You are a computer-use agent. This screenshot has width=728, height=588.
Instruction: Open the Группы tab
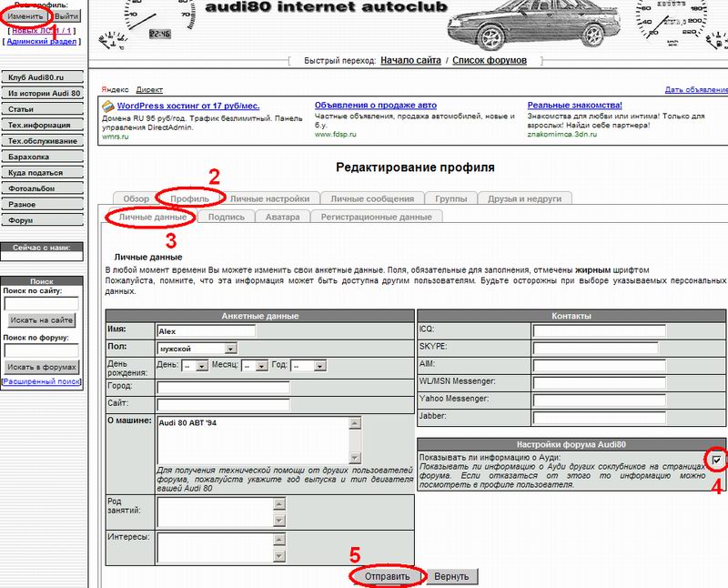pos(450,198)
